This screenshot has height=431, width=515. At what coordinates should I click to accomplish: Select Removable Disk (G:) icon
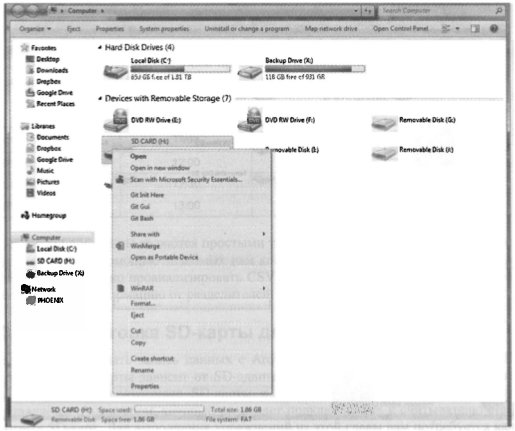[x=384, y=123]
